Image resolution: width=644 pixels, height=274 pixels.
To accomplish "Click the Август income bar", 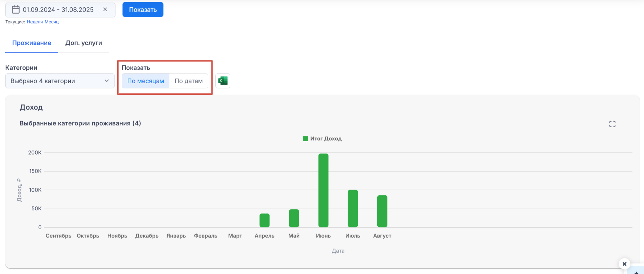I will click(x=382, y=211).
